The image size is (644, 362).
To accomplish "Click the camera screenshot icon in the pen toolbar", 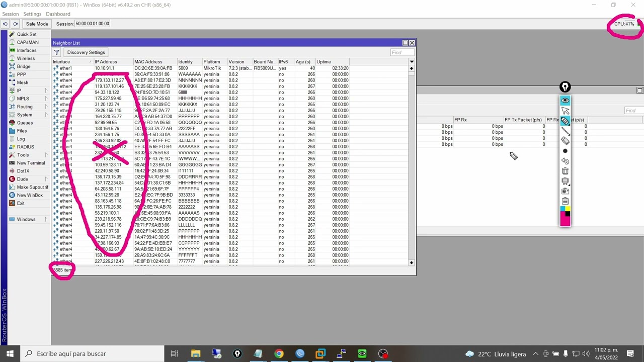I will click(x=565, y=191).
